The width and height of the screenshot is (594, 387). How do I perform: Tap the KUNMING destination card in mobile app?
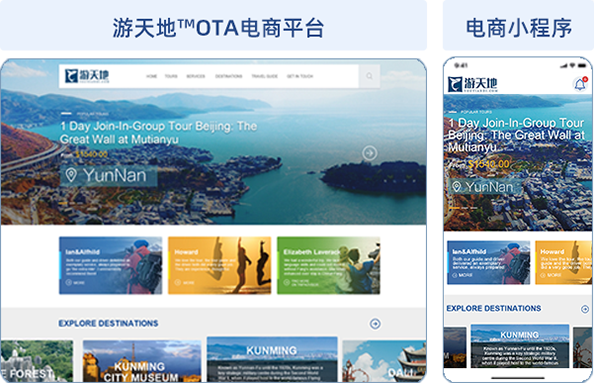pos(520,346)
